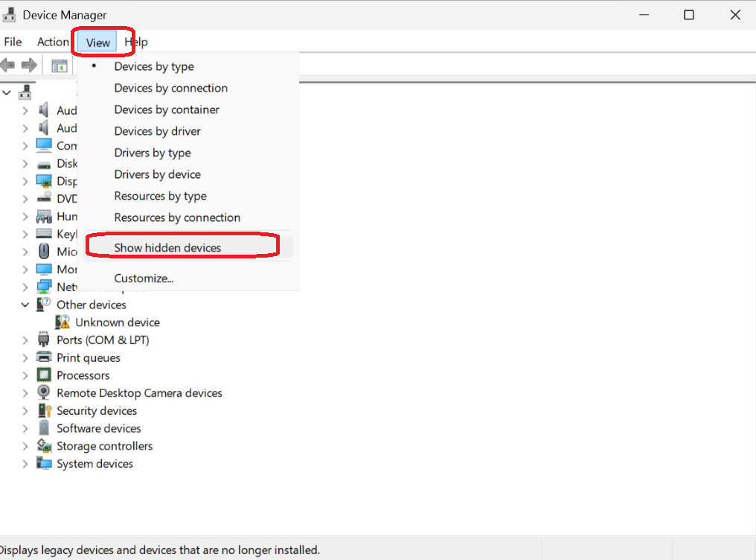
Task: Click the Remote Desktop Camera devices icon
Action: tap(43, 392)
